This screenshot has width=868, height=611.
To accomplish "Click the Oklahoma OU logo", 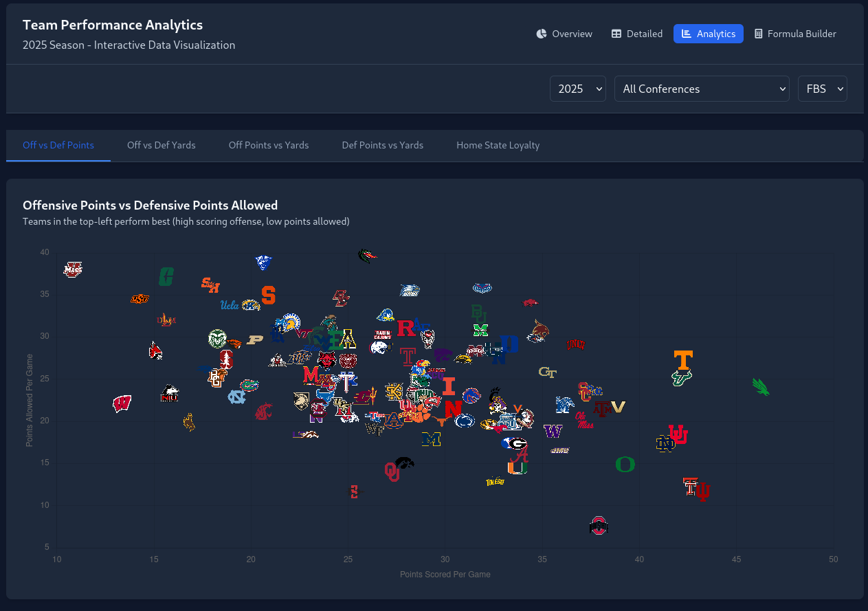I will coord(392,471).
